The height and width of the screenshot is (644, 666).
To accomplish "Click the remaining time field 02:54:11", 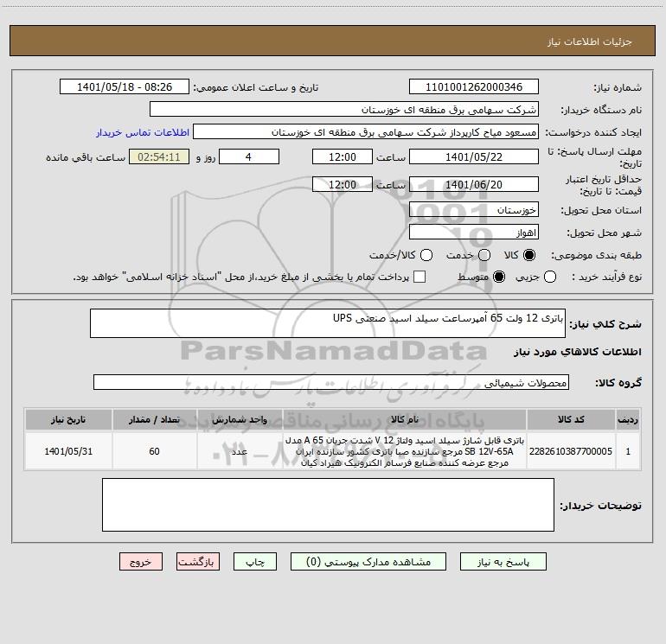I will pos(159,156).
